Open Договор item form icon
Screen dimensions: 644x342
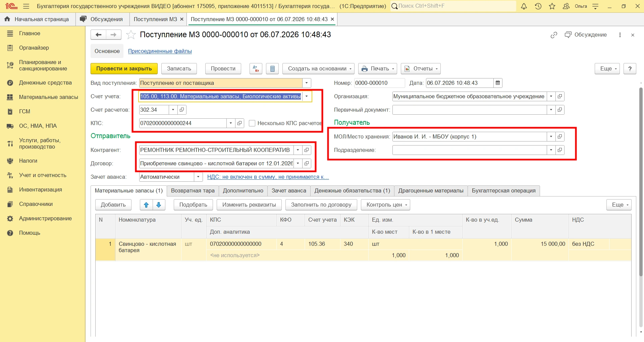307,163
